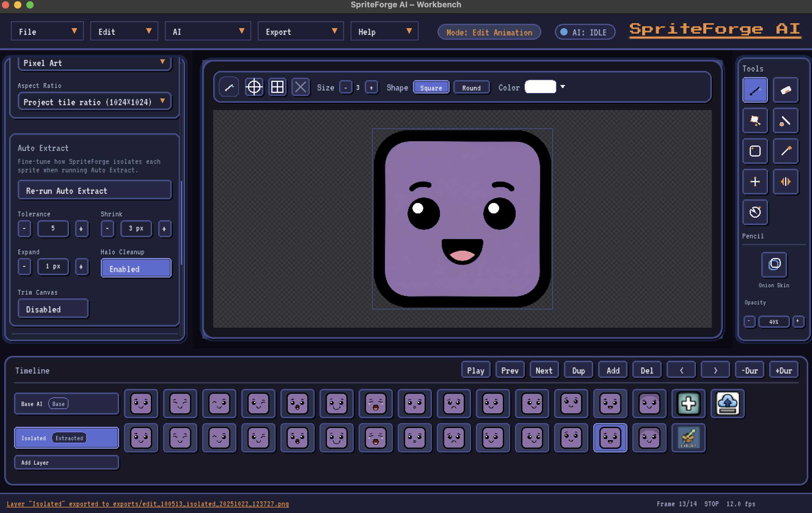
Task: Click the export crate icon in Isolated row
Action: tap(688, 438)
